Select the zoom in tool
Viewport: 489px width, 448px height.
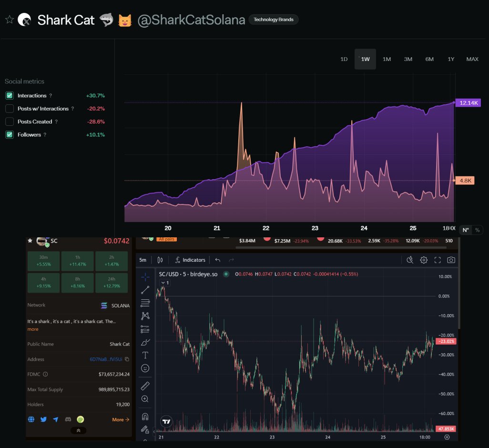(145, 399)
